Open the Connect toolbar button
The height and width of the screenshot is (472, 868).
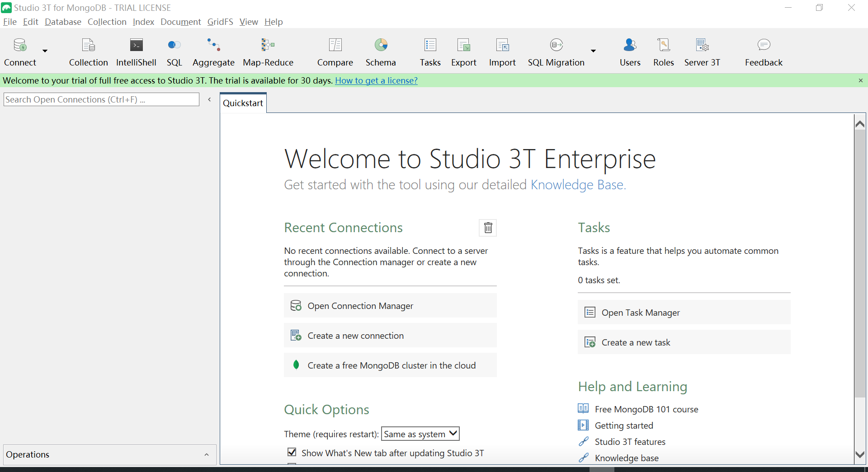(20, 52)
